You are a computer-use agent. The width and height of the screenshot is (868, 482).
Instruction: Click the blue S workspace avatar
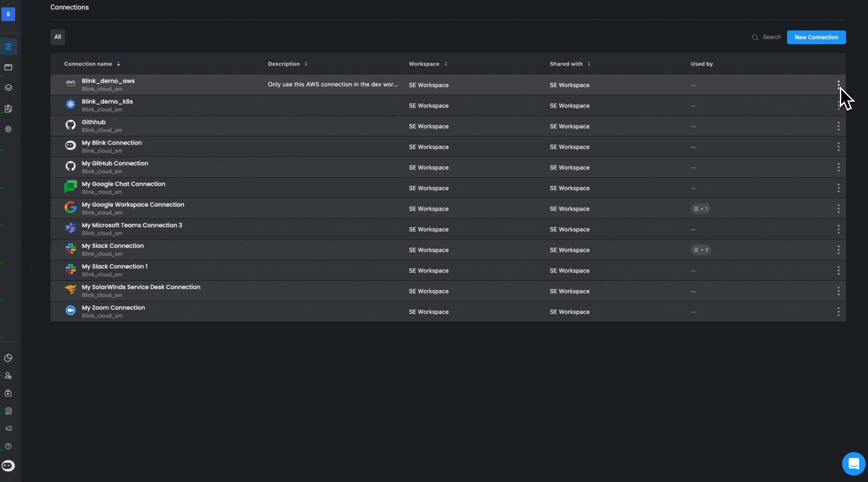[x=8, y=14]
